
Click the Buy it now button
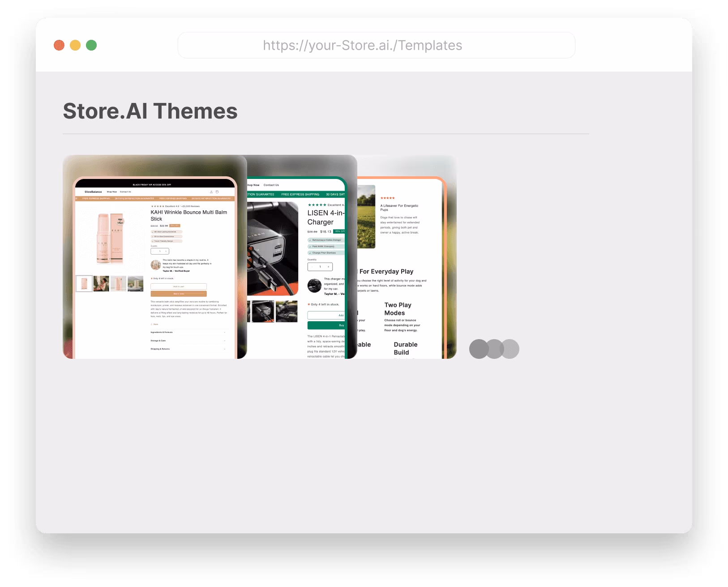179,293
